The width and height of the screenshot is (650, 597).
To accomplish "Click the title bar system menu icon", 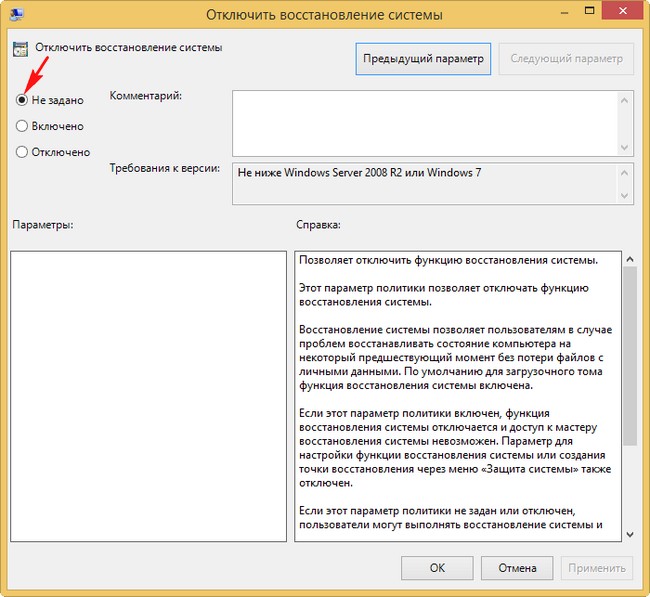I will pyautogui.click(x=16, y=15).
